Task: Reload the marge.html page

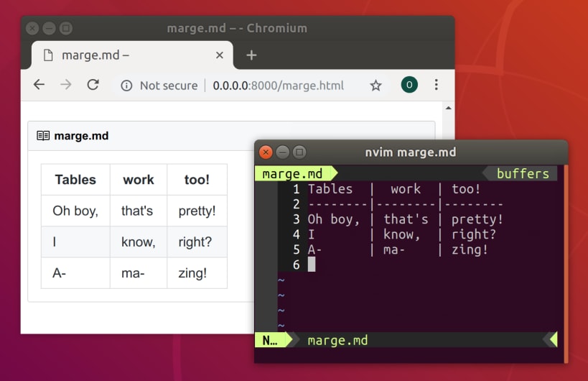Action: coord(93,85)
